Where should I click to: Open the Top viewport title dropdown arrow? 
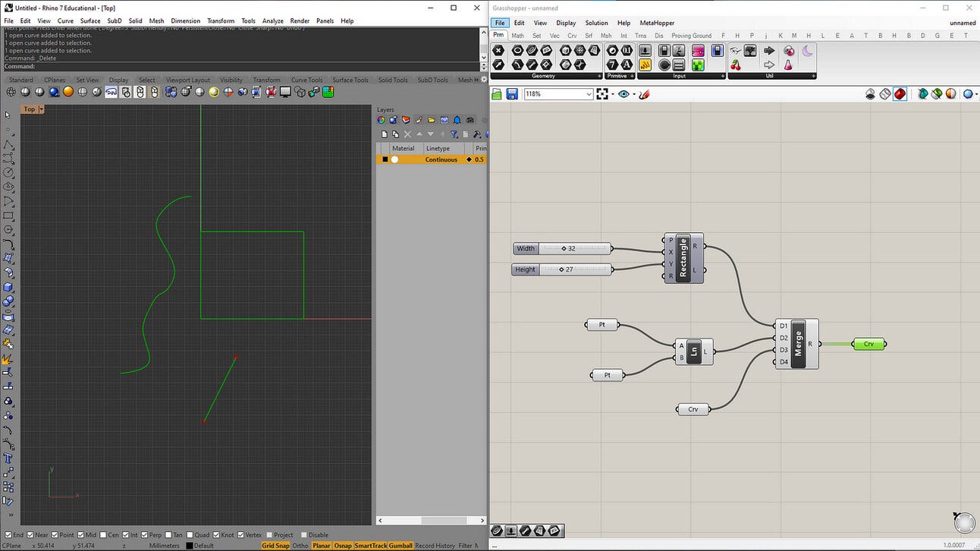41,109
